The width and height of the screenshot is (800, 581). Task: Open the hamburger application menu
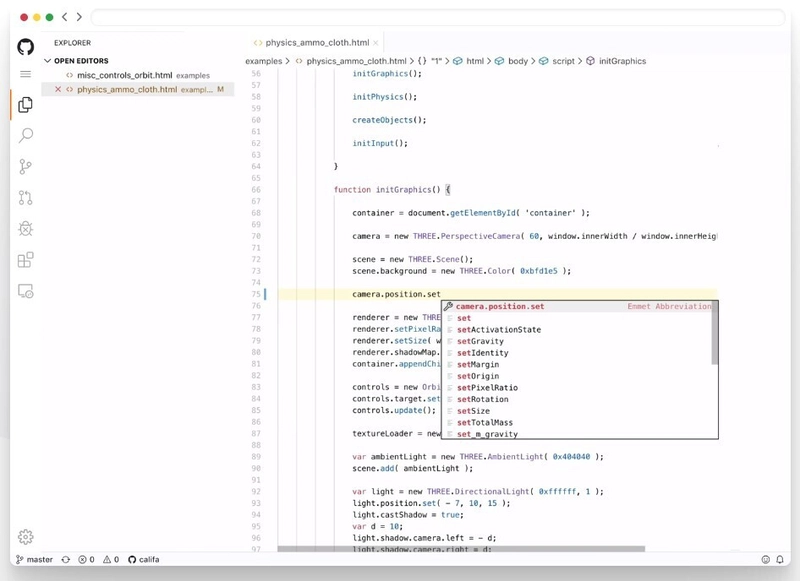pos(26,74)
